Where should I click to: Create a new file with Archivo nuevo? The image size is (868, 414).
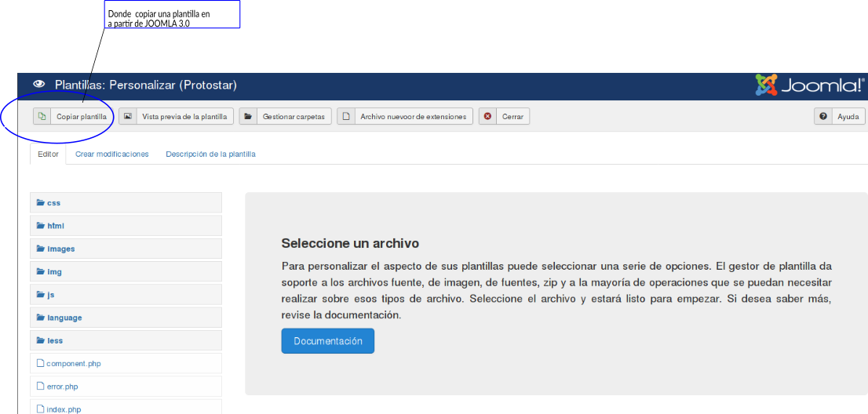(405, 117)
